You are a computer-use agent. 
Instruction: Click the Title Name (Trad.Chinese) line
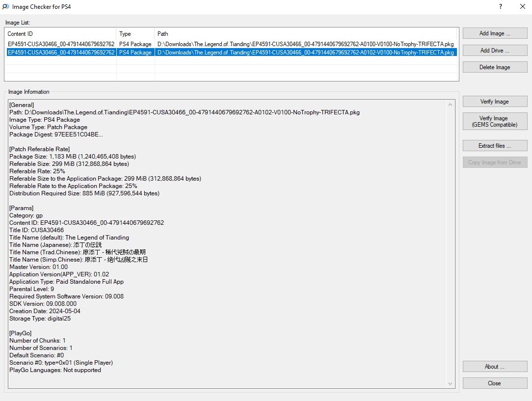click(x=78, y=252)
